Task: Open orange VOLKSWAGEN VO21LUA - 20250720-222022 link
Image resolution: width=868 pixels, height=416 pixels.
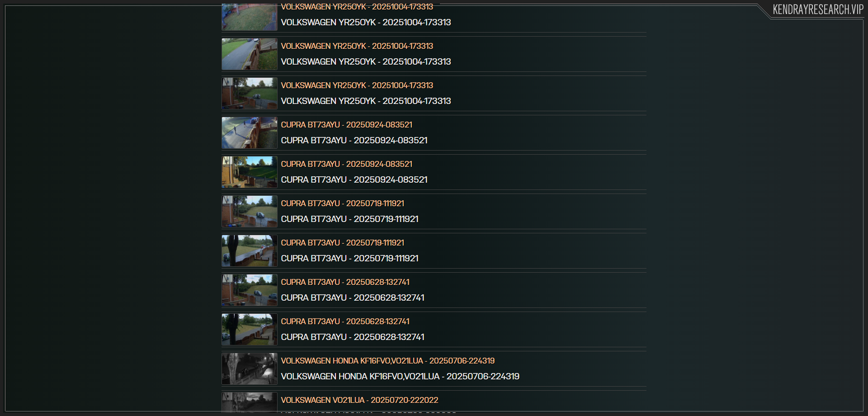Action: [x=360, y=400]
